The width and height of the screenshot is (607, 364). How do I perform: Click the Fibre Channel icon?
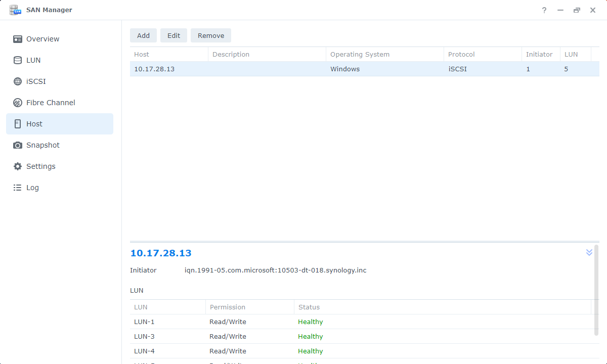click(18, 103)
